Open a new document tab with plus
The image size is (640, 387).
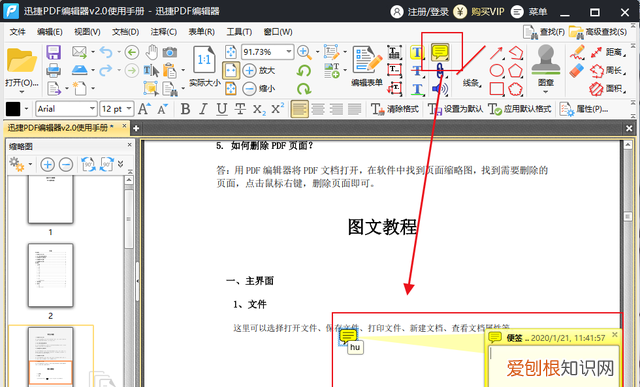coord(136,128)
